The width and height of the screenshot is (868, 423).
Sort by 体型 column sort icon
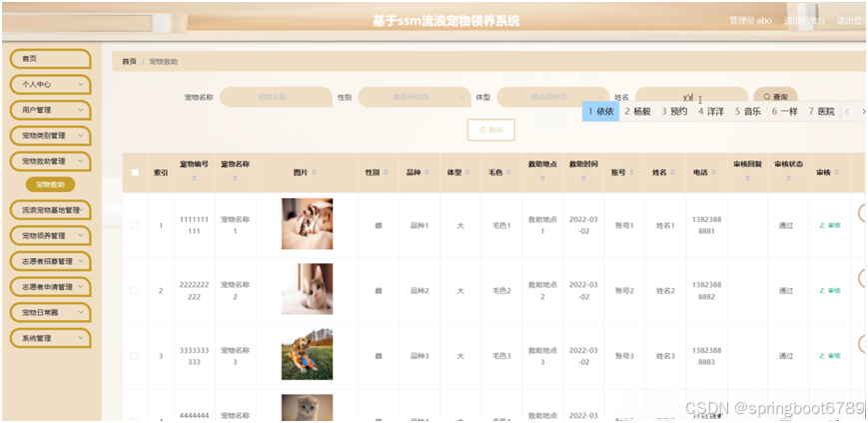coord(467,173)
